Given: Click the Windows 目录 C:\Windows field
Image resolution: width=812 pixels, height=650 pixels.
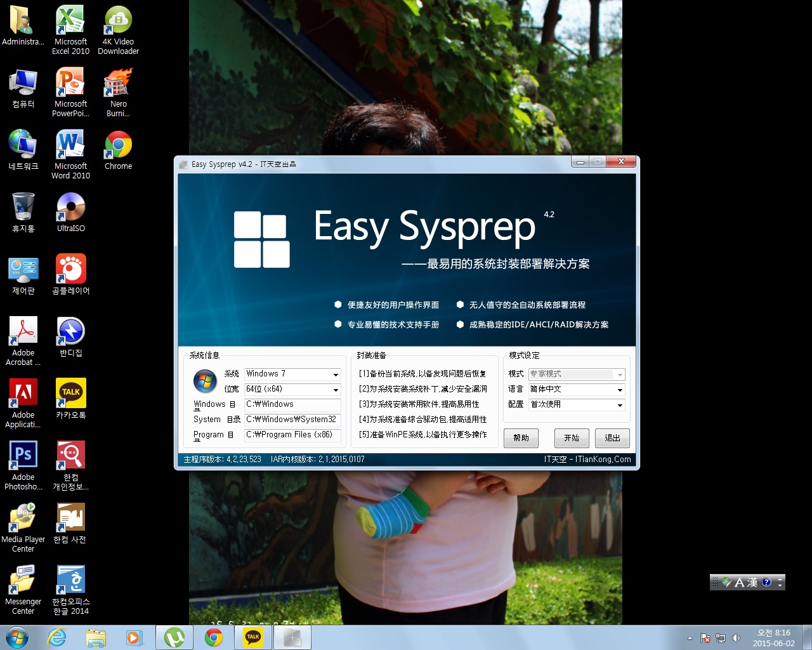Looking at the screenshot, I should tap(292, 404).
